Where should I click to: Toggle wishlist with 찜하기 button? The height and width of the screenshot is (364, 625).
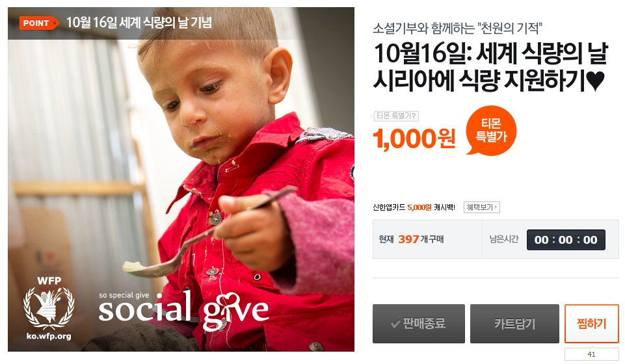(592, 324)
